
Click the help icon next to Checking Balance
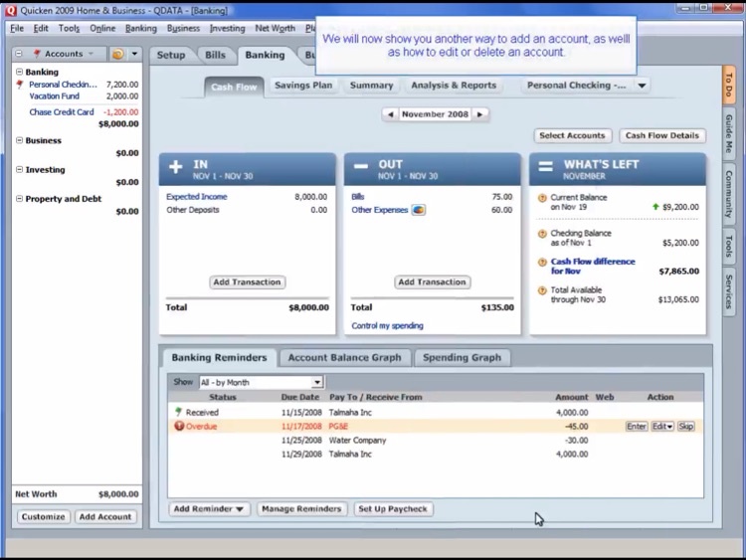[x=542, y=234]
